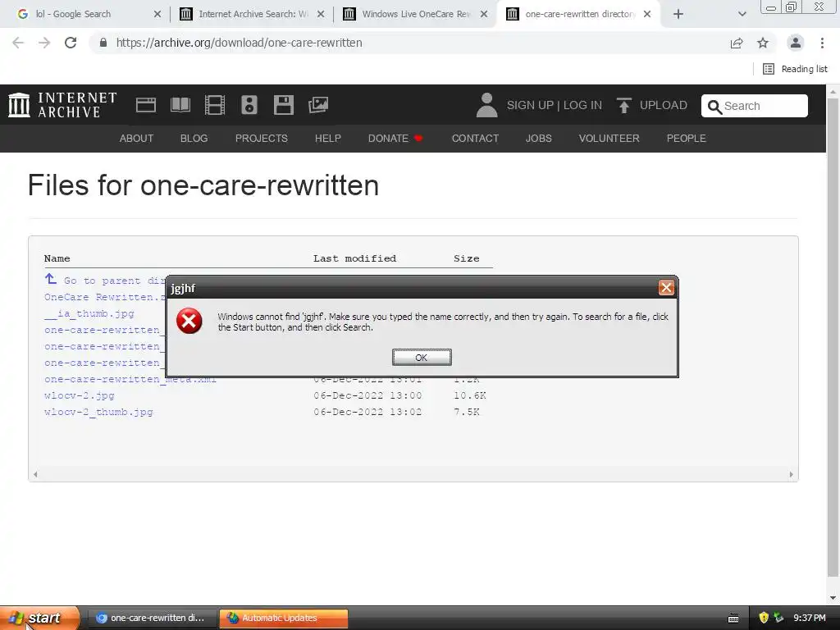The width and height of the screenshot is (840, 630).
Task: Click file listing scroll left arrow
Action: [35, 474]
